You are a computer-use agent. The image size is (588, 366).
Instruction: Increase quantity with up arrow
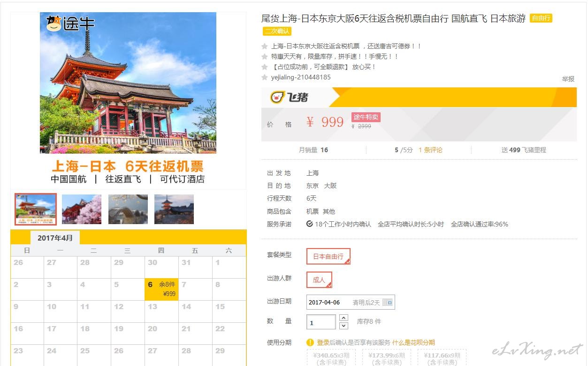344,318
